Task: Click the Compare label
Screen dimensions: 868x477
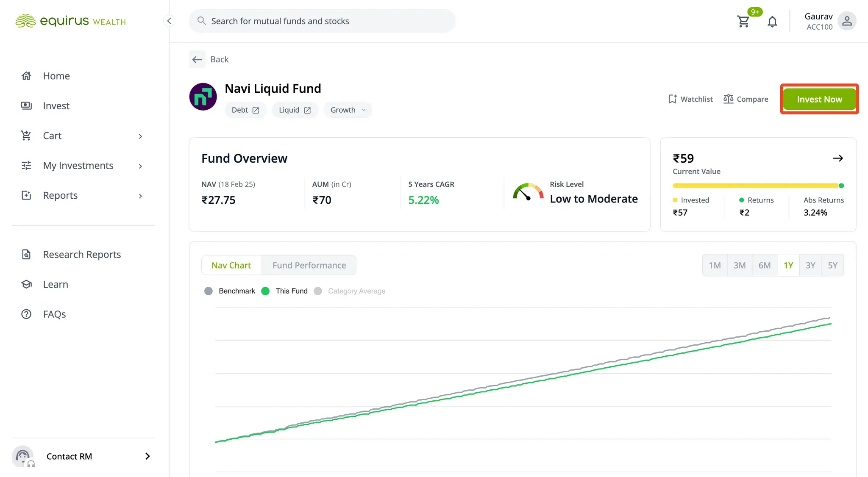Action: pyautogui.click(x=752, y=99)
